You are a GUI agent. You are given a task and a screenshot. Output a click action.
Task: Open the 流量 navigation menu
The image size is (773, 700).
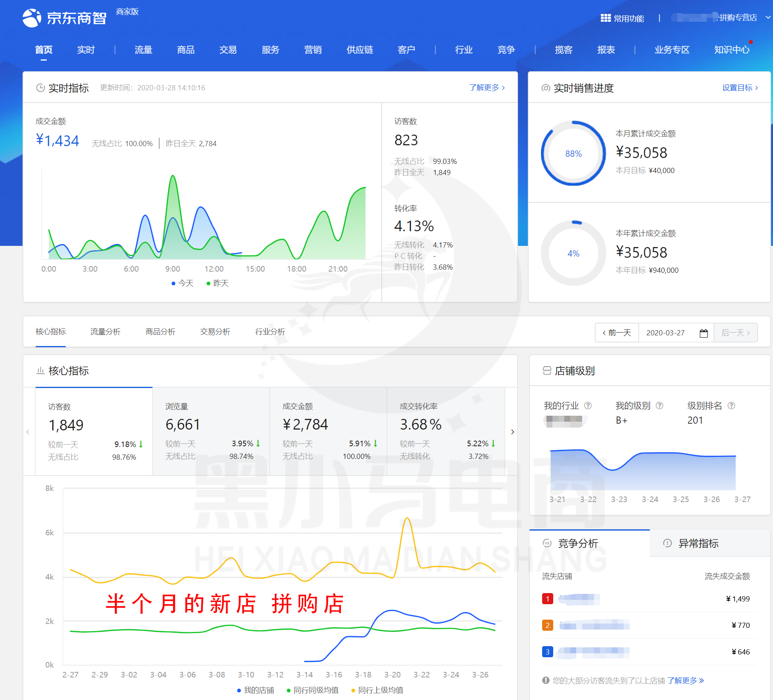click(x=143, y=50)
